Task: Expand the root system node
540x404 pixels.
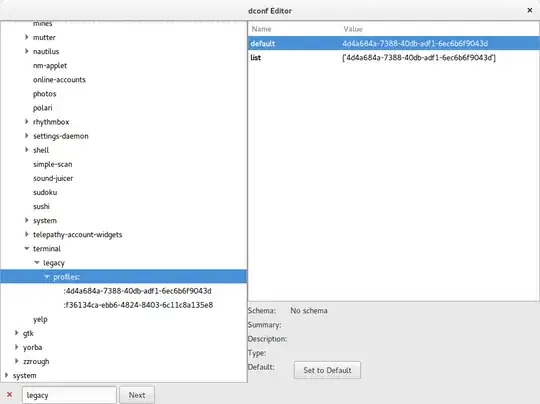Action: [6, 375]
